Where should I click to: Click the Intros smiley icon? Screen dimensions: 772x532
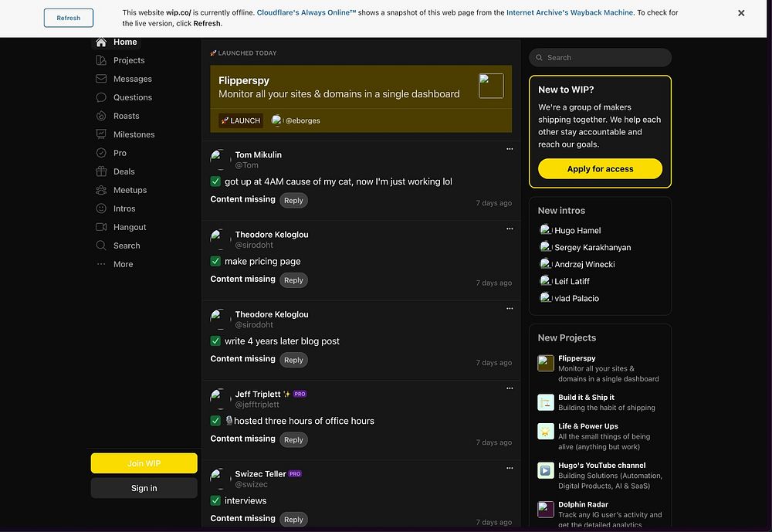tap(101, 208)
